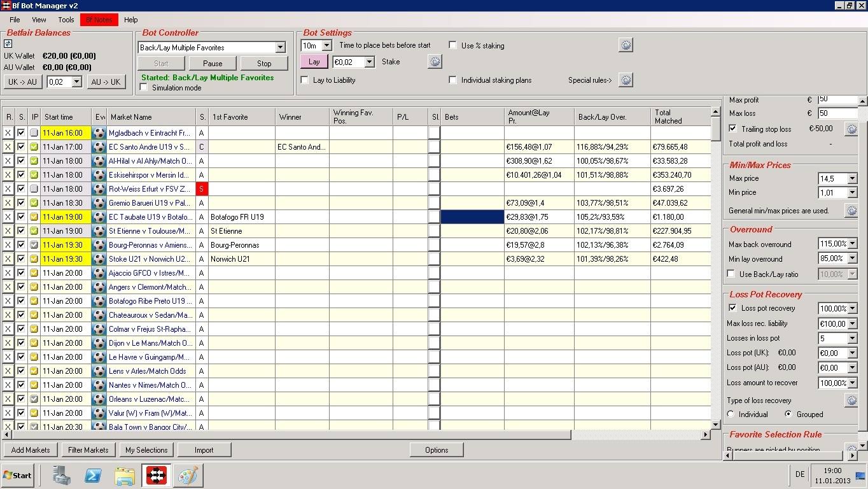Toggle Use % staking checkbox
Image resolution: width=868 pixels, height=489 pixels.
tap(453, 45)
